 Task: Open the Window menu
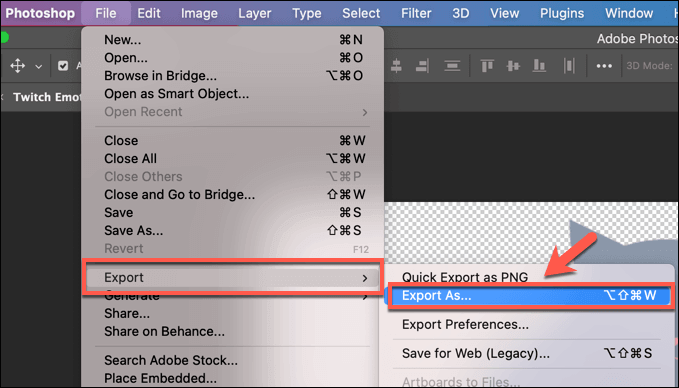pos(629,13)
